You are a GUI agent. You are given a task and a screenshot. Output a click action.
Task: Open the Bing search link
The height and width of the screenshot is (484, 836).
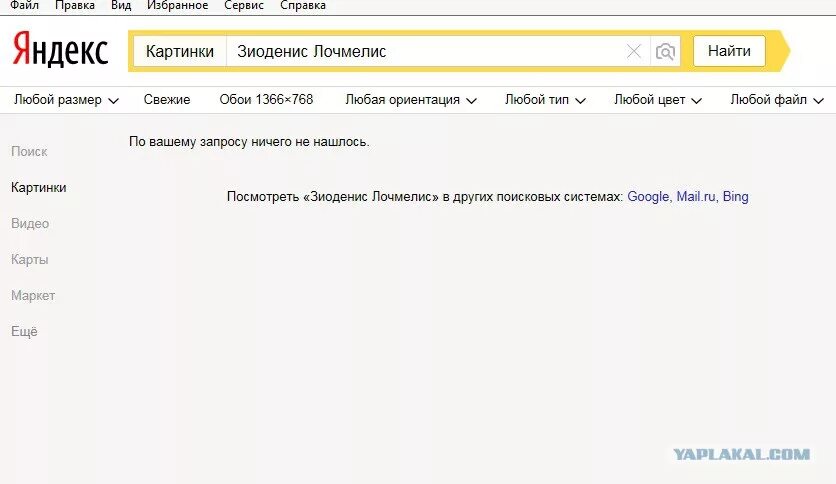[735, 197]
